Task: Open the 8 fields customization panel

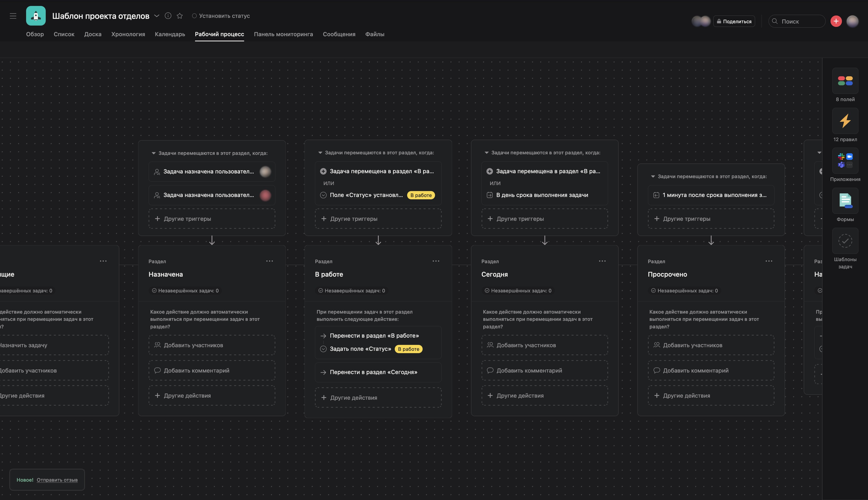Action: [845, 81]
